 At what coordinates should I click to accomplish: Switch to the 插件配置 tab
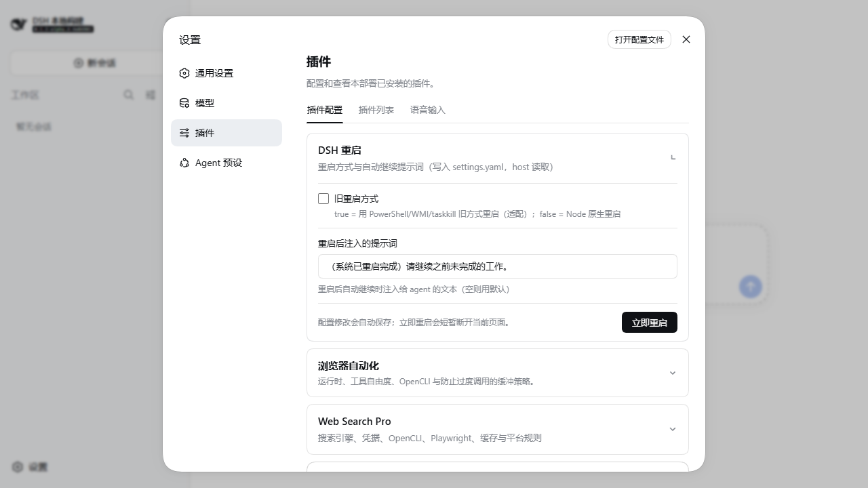click(x=325, y=110)
